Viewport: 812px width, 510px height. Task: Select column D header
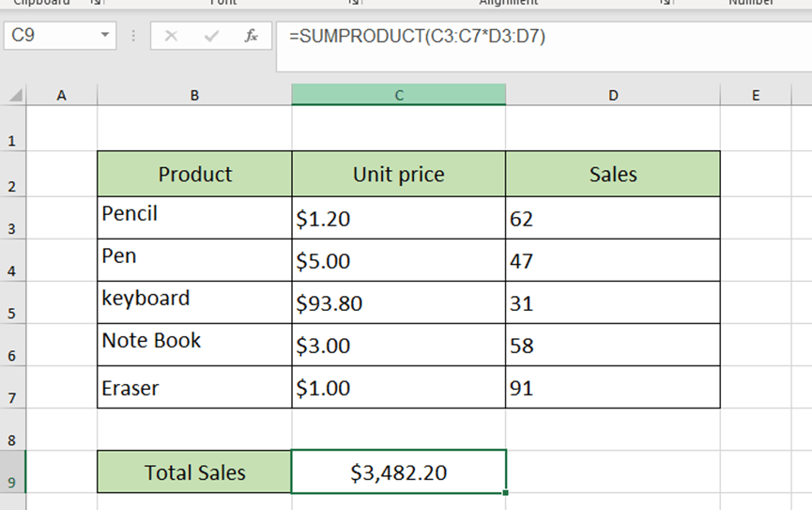pyautogui.click(x=613, y=95)
